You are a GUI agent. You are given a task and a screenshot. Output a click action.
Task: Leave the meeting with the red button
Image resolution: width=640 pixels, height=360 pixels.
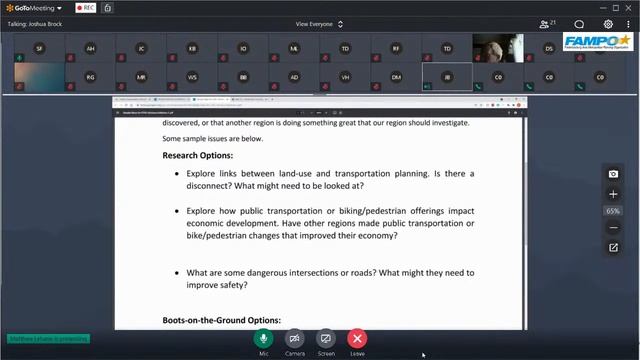pyautogui.click(x=357, y=339)
